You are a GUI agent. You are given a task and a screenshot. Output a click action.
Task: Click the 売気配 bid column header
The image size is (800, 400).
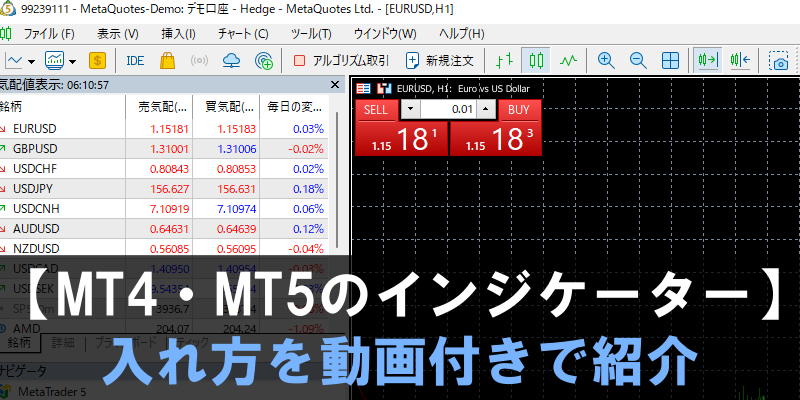click(x=159, y=107)
